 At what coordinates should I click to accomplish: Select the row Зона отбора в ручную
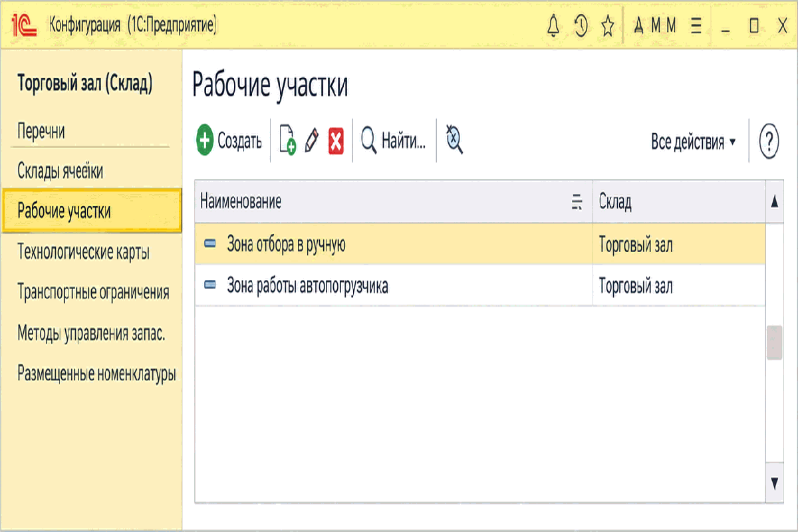[x=480, y=245]
